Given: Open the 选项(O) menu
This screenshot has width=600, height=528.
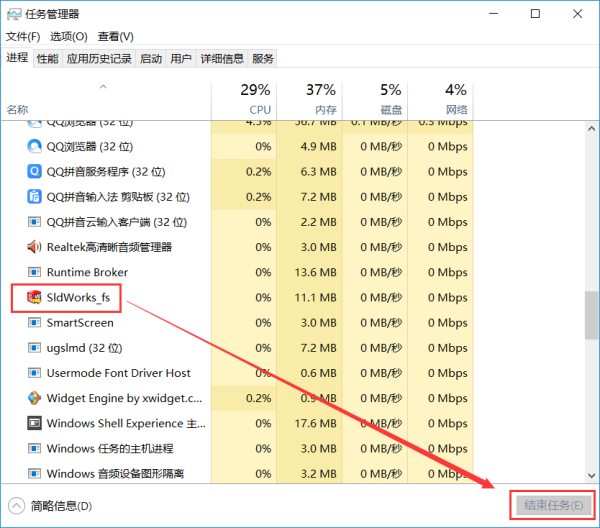Looking at the screenshot, I should coord(69,37).
